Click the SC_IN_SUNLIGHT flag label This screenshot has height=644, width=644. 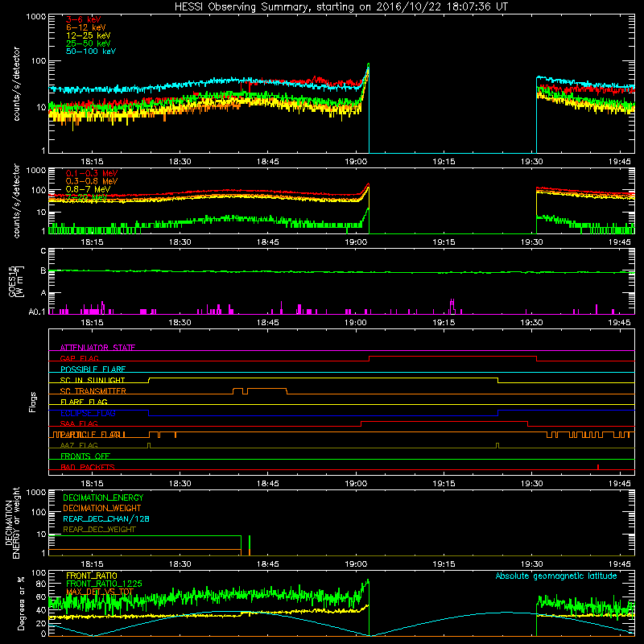click(x=93, y=380)
